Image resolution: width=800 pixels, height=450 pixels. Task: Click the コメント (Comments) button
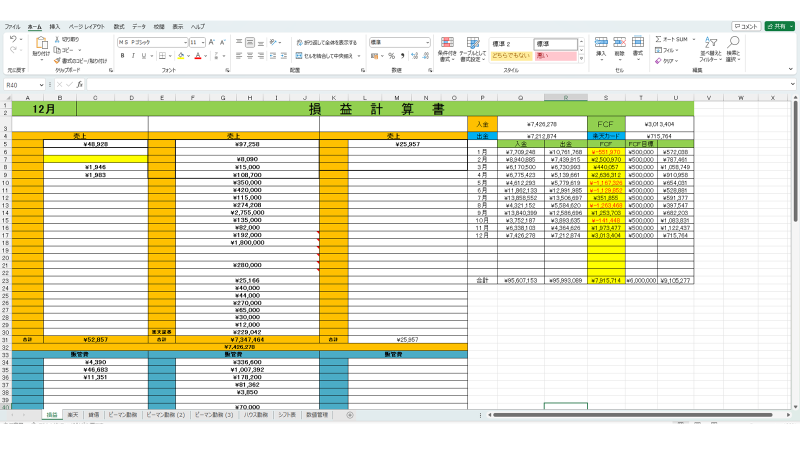tap(746, 26)
